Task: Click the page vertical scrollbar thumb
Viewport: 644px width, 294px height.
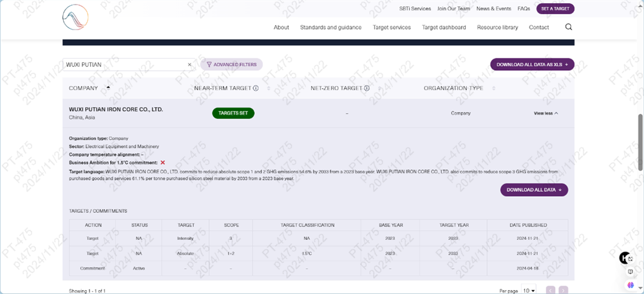Action: (x=640, y=142)
